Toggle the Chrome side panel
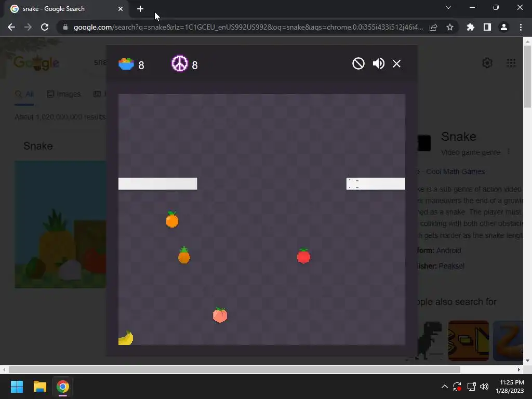532x399 pixels. pos(487,27)
